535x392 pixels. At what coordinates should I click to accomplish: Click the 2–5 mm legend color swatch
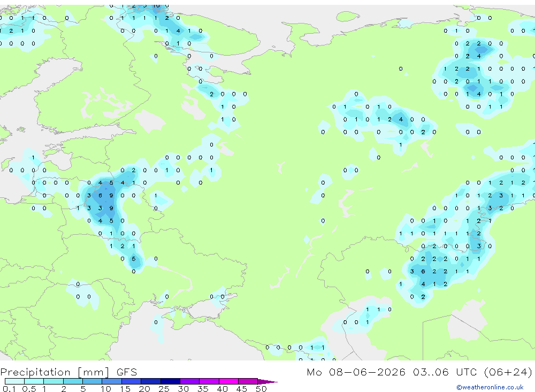click(73, 381)
